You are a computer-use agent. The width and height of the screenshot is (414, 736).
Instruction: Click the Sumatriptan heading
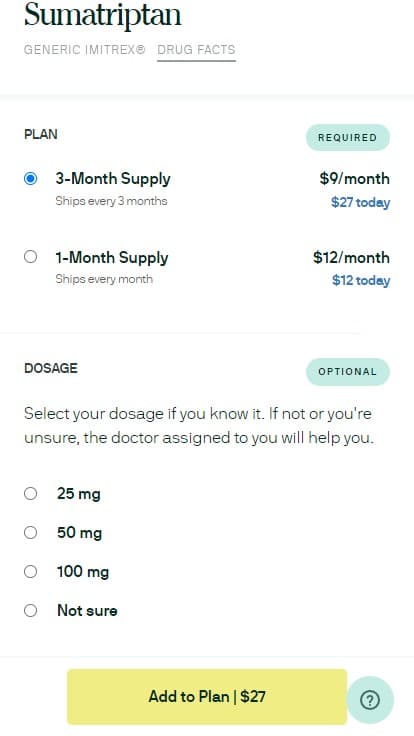[102, 15]
